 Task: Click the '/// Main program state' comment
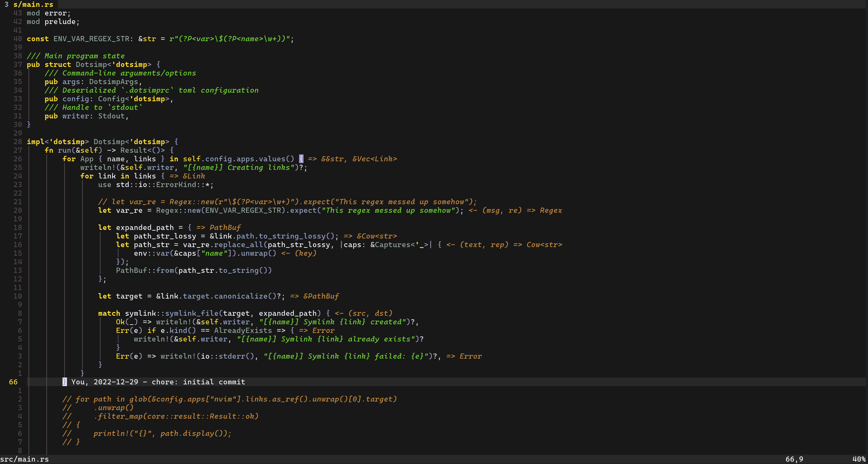(x=76, y=56)
